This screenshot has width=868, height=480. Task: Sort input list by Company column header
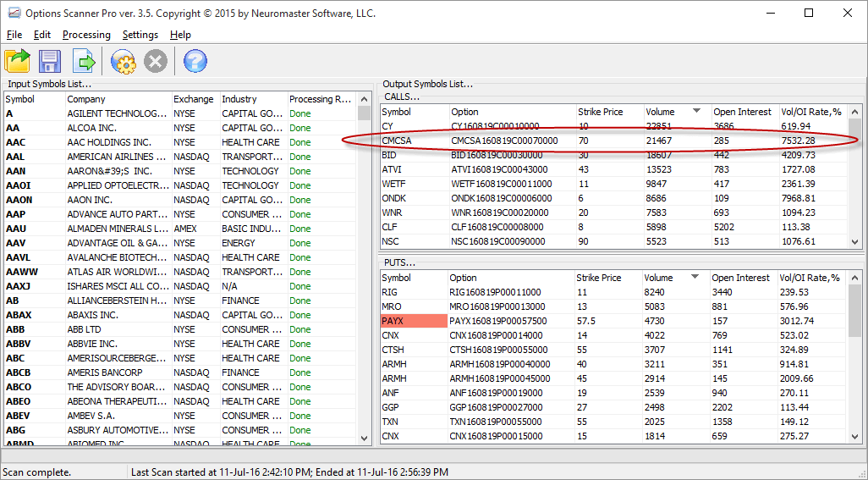pyautogui.click(x=118, y=99)
